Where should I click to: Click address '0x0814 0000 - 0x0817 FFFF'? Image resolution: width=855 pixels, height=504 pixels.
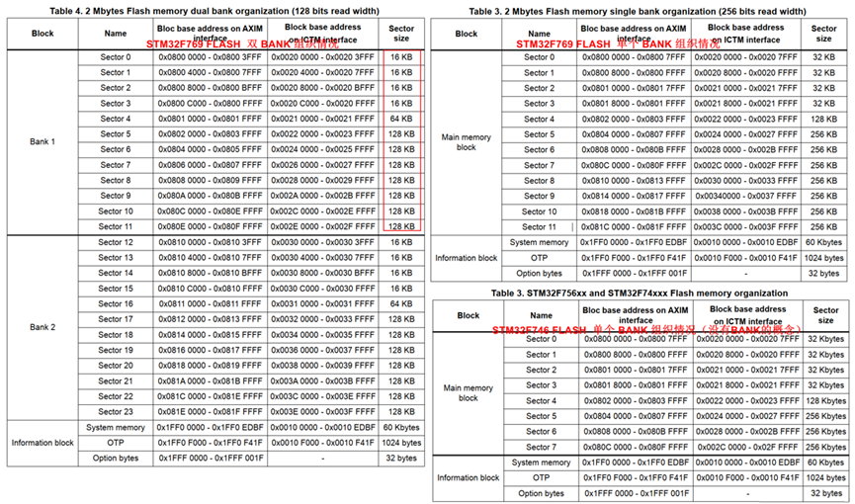pyautogui.click(x=634, y=196)
